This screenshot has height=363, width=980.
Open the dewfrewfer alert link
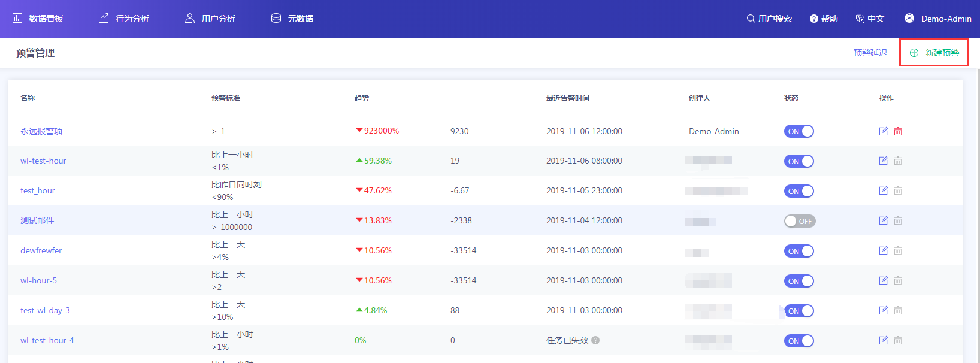tap(41, 250)
